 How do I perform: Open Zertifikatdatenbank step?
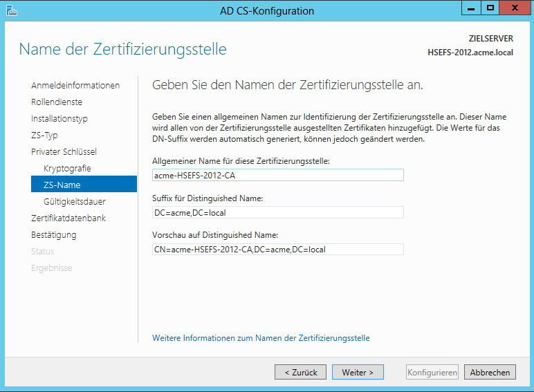coord(68,218)
